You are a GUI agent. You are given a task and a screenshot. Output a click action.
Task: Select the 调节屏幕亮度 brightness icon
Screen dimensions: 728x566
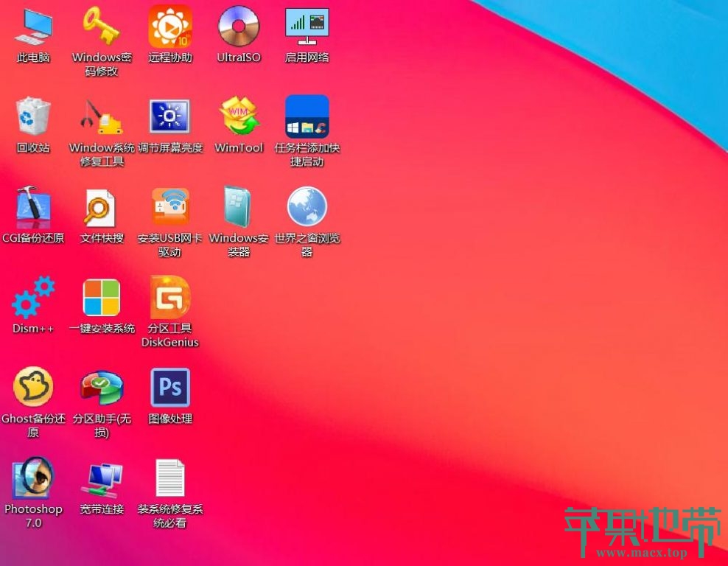[x=170, y=117]
